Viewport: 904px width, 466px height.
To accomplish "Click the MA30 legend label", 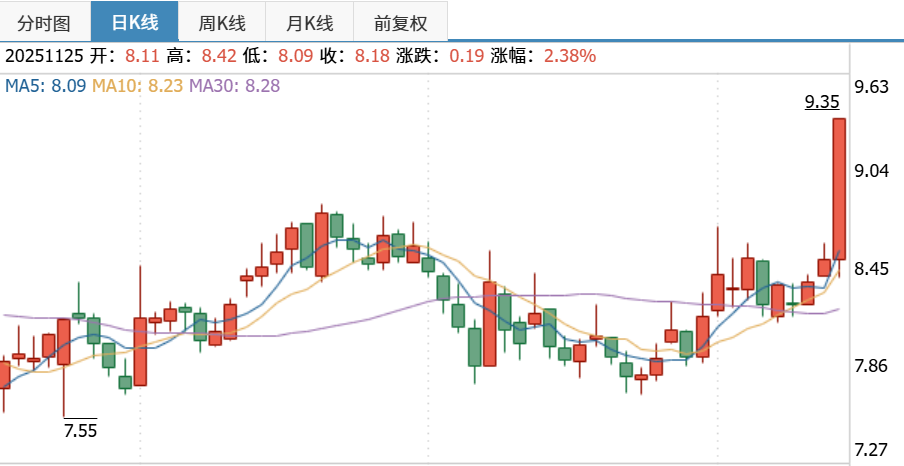I will 234,86.
